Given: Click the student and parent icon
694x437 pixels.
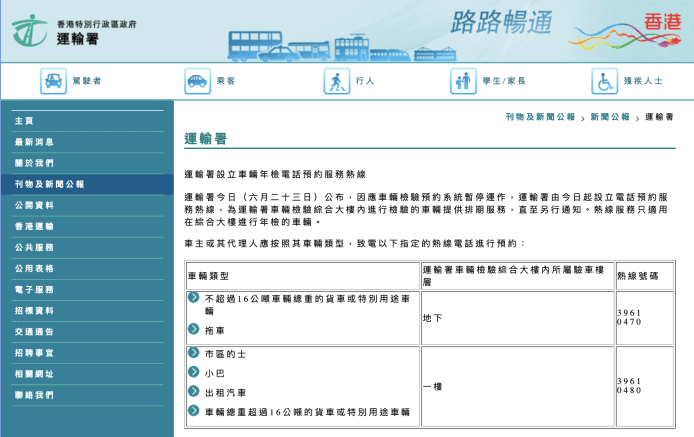Looking at the screenshot, I should click(x=463, y=81).
